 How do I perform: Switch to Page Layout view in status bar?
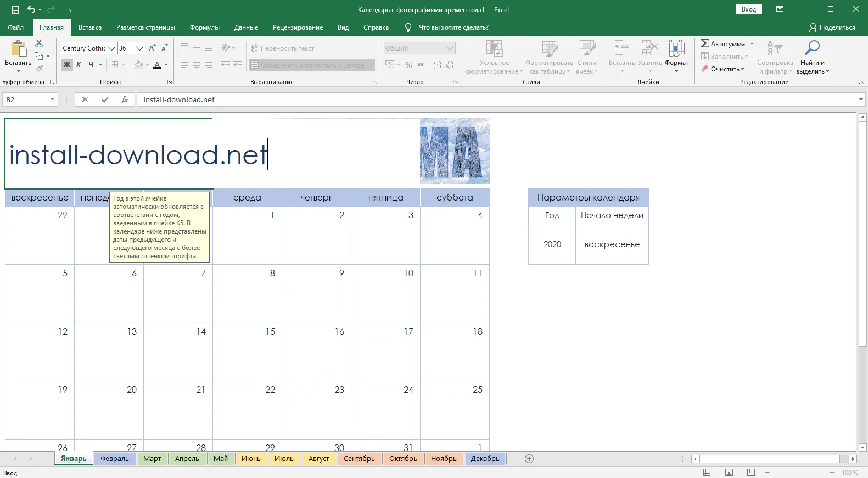(x=729, y=473)
